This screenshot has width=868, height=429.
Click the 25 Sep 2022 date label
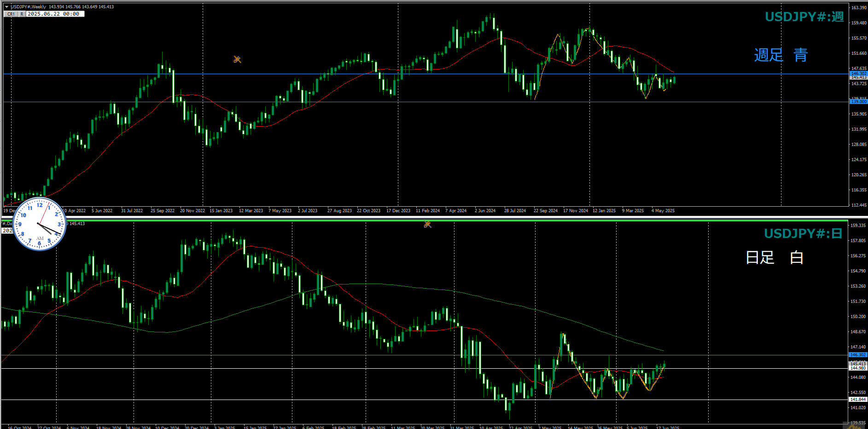(163, 211)
